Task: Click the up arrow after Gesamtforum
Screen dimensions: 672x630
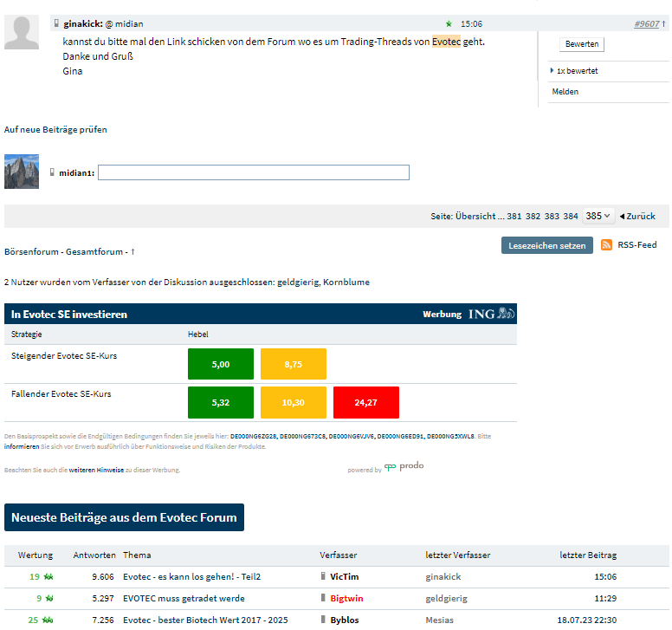Action: click(x=132, y=252)
